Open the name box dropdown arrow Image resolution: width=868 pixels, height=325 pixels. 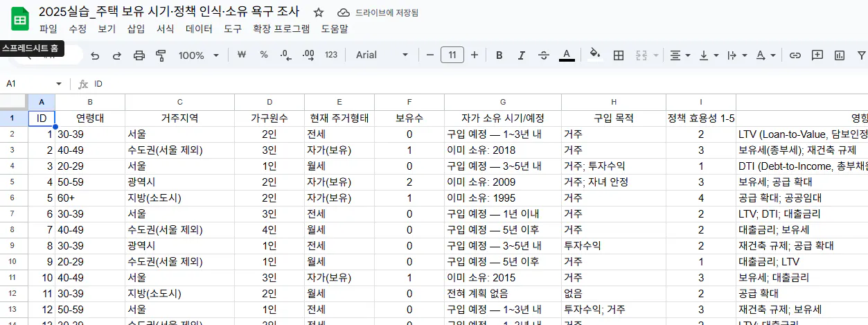[x=59, y=84]
